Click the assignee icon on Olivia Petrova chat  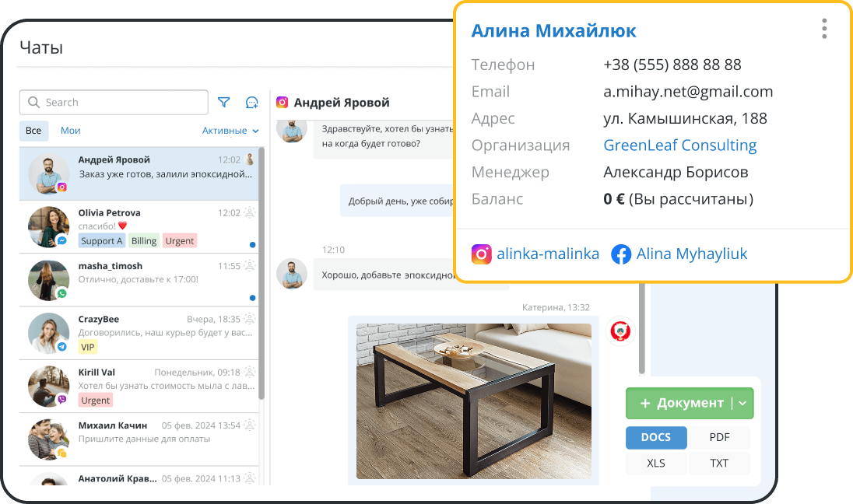[x=250, y=212]
